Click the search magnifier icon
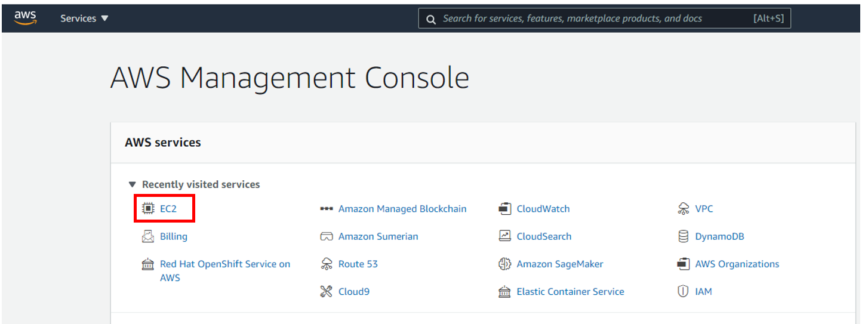868x324 pixels. point(430,19)
